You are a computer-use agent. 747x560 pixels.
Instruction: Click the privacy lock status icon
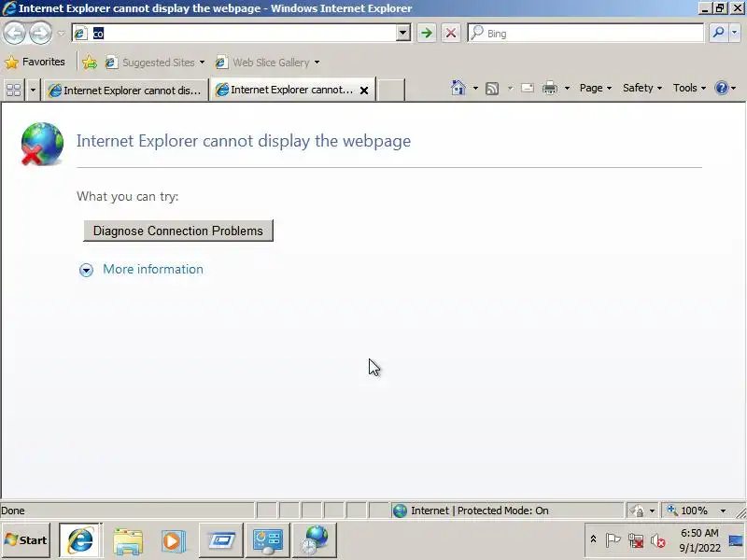[637, 511]
